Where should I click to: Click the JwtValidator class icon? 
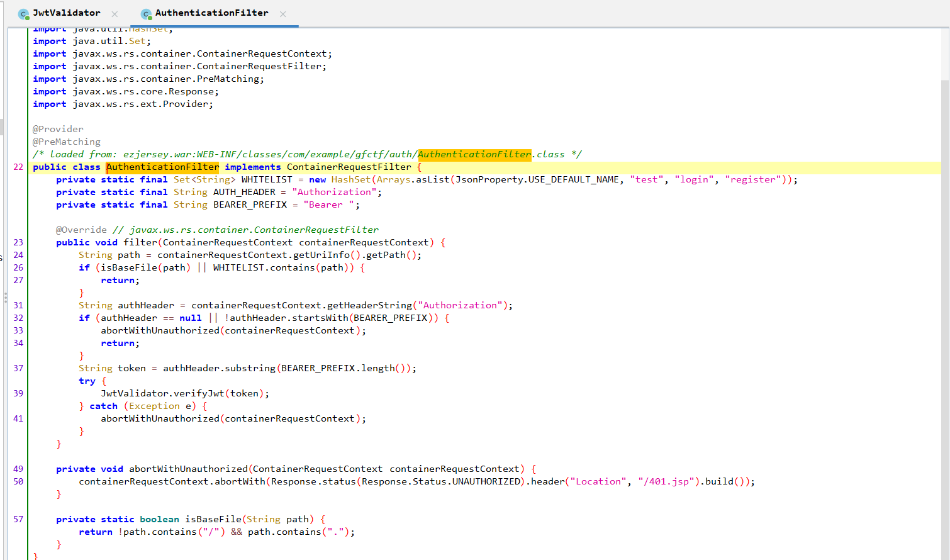point(23,14)
